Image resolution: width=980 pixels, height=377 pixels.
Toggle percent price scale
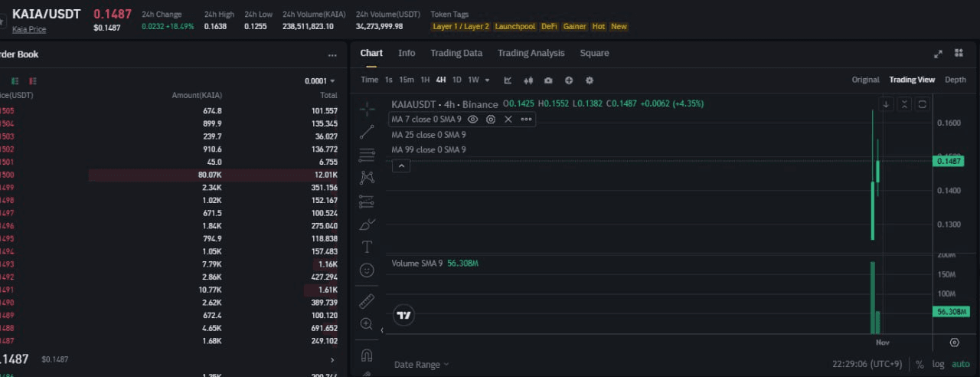920,365
